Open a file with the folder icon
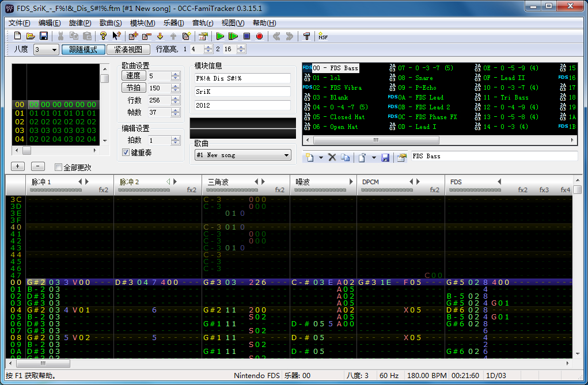The image size is (588, 385). [x=31, y=36]
